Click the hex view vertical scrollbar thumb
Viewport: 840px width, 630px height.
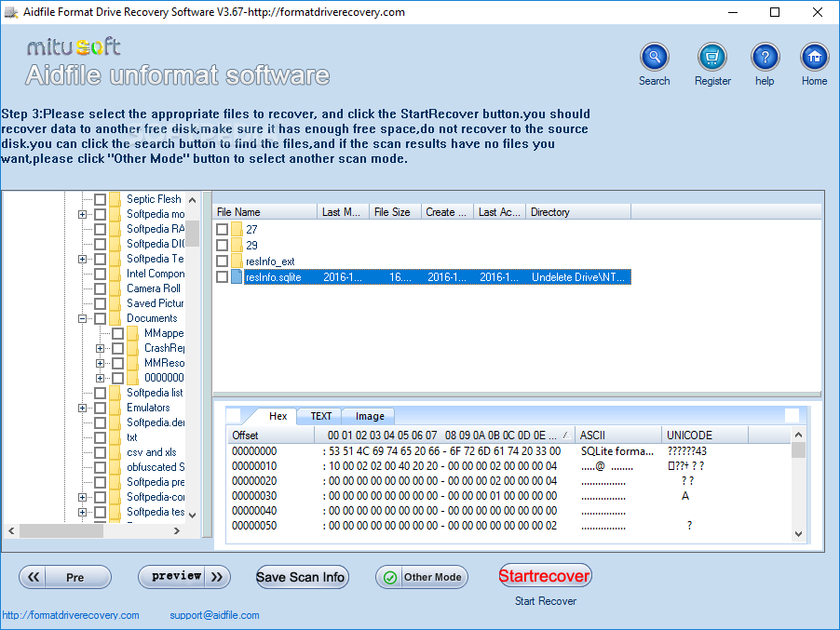pyautogui.click(x=798, y=449)
